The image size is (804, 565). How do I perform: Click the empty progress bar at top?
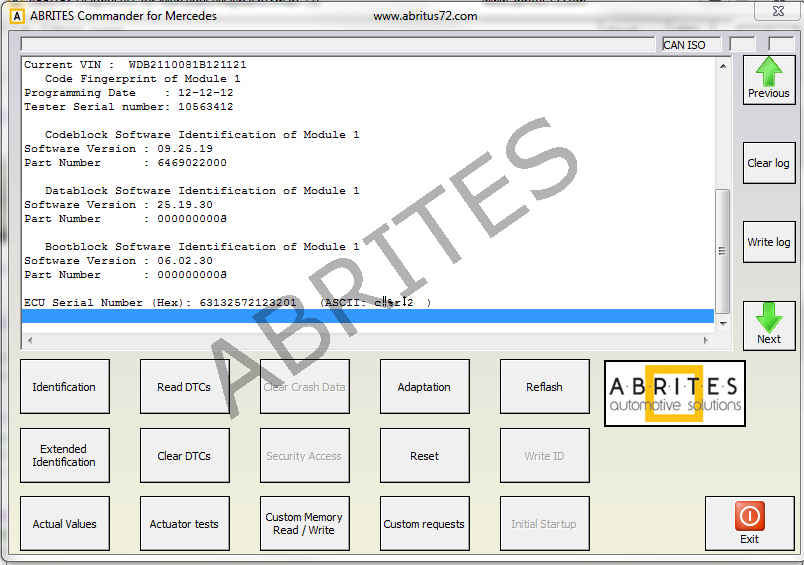(338, 44)
